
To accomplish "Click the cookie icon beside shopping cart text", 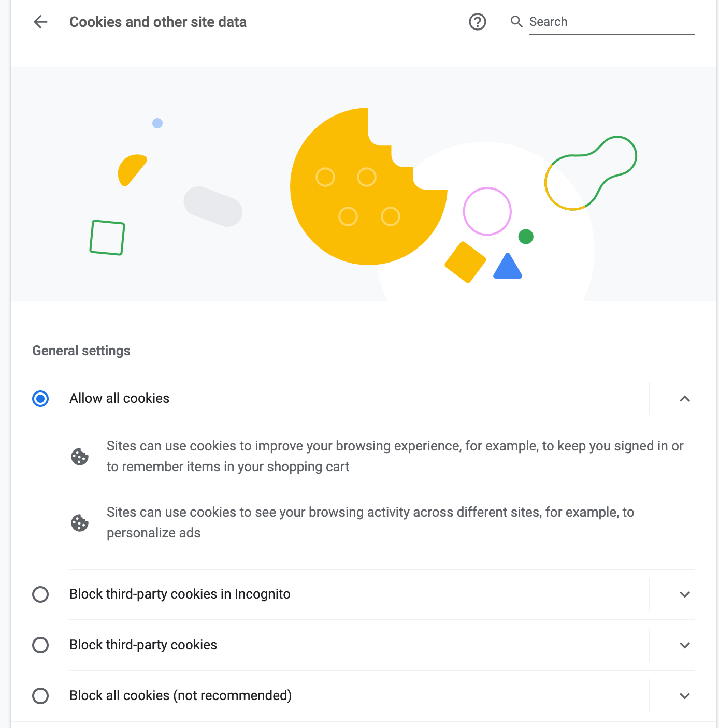I will point(80,457).
